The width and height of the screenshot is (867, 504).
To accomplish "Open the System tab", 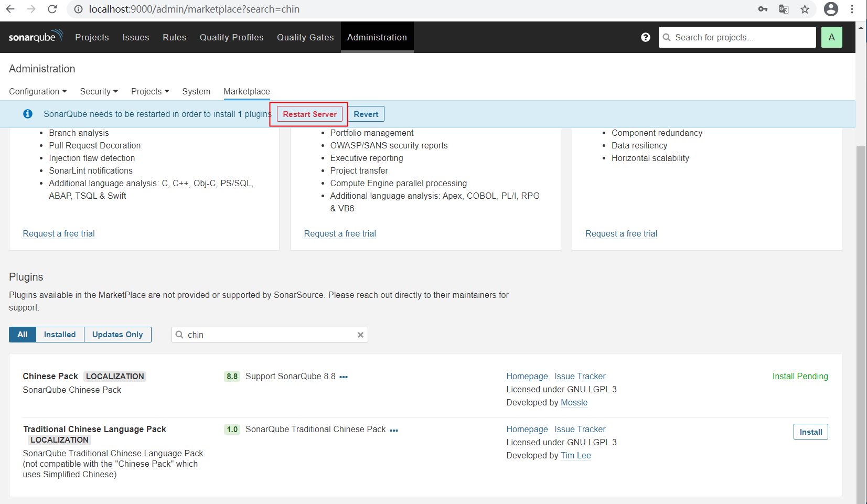I will click(196, 91).
